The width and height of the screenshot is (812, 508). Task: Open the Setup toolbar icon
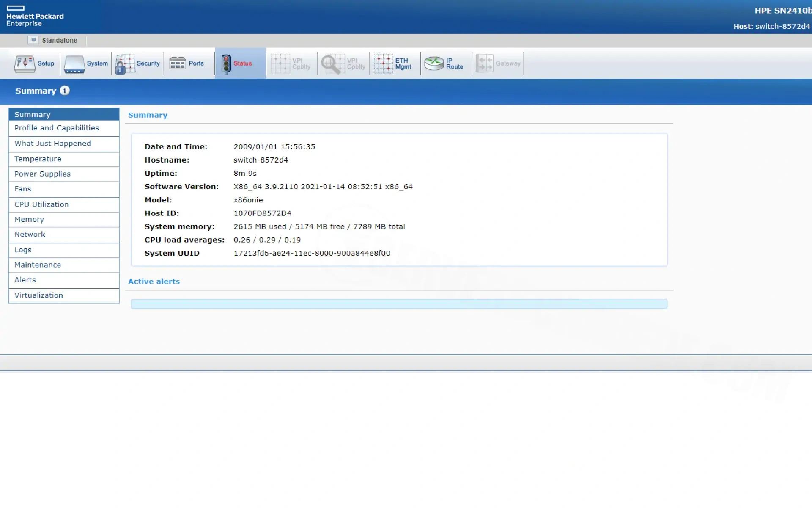[25, 64]
